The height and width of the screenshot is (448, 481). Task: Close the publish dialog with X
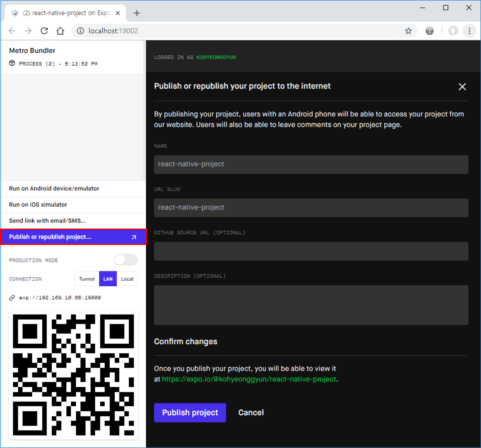tap(462, 86)
